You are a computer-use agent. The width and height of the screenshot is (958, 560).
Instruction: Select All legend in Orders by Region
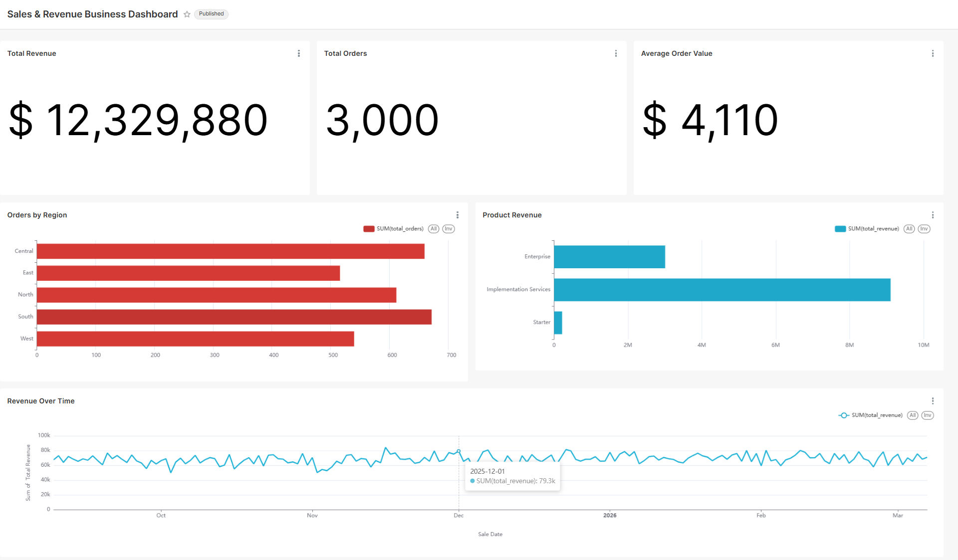point(434,229)
